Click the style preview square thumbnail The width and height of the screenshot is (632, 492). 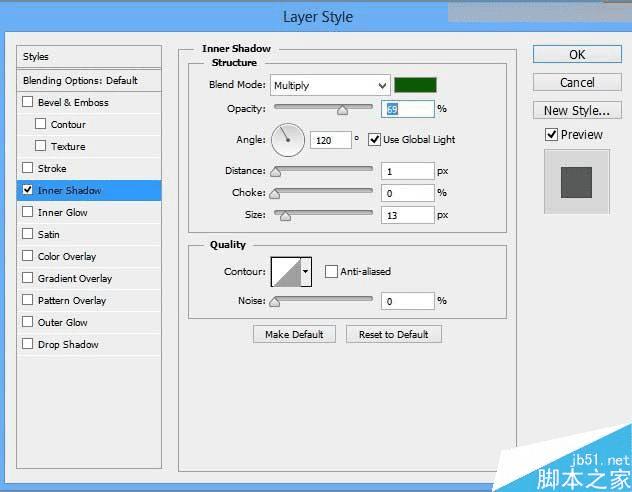576,182
